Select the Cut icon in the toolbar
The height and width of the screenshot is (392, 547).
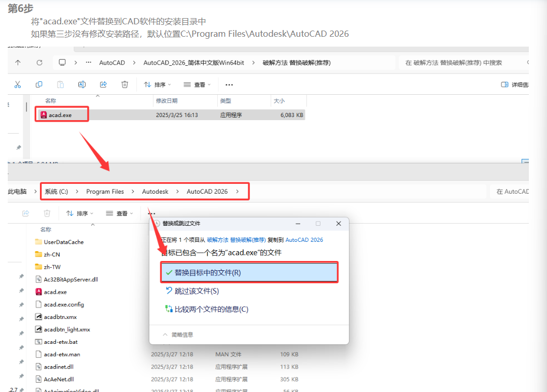pos(17,84)
